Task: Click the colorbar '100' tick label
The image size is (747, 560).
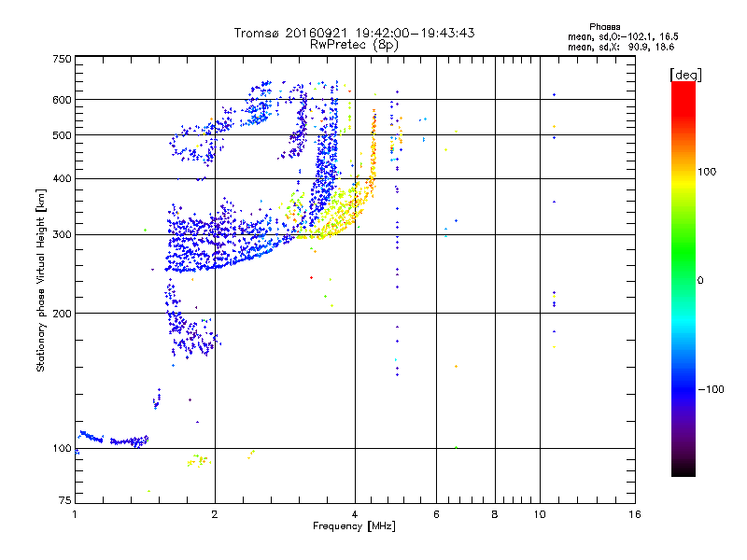Action: pyautogui.click(x=707, y=172)
